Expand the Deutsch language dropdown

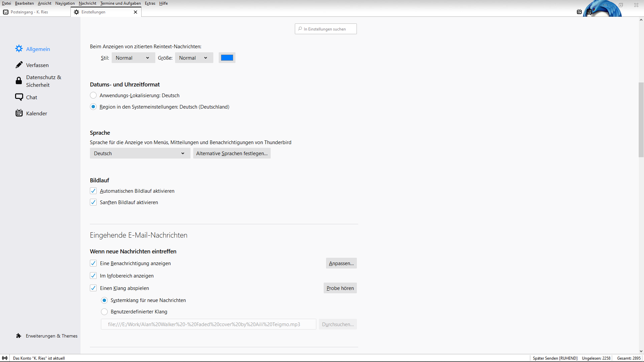[x=140, y=154]
